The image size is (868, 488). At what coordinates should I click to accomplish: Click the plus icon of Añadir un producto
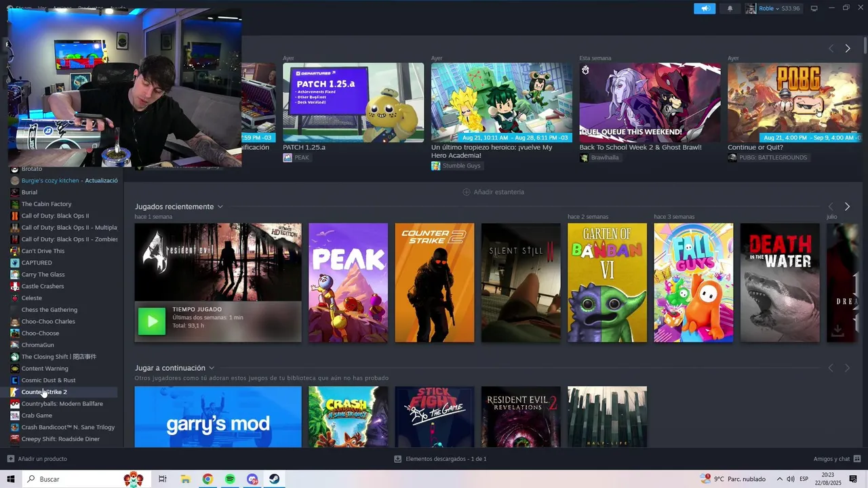(11, 459)
